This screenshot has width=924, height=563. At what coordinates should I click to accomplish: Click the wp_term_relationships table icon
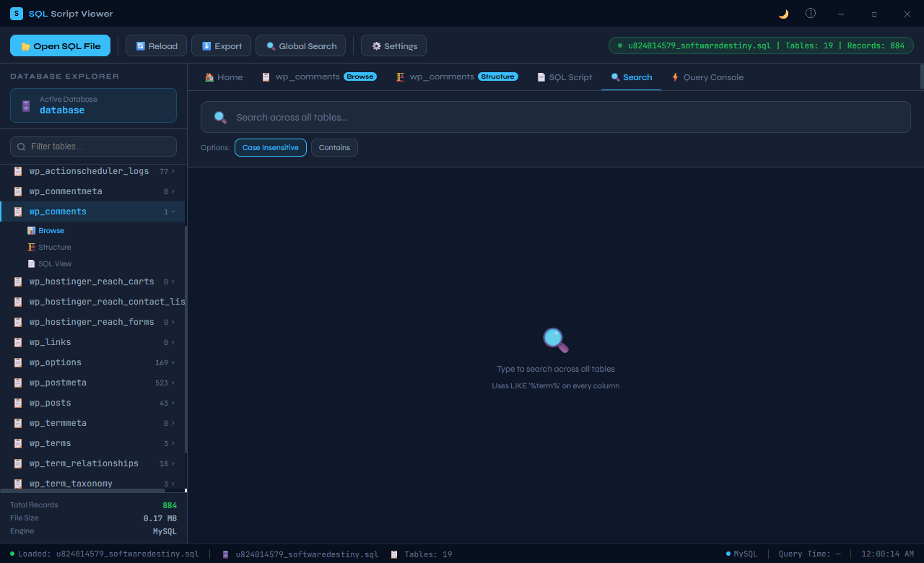pos(18,463)
